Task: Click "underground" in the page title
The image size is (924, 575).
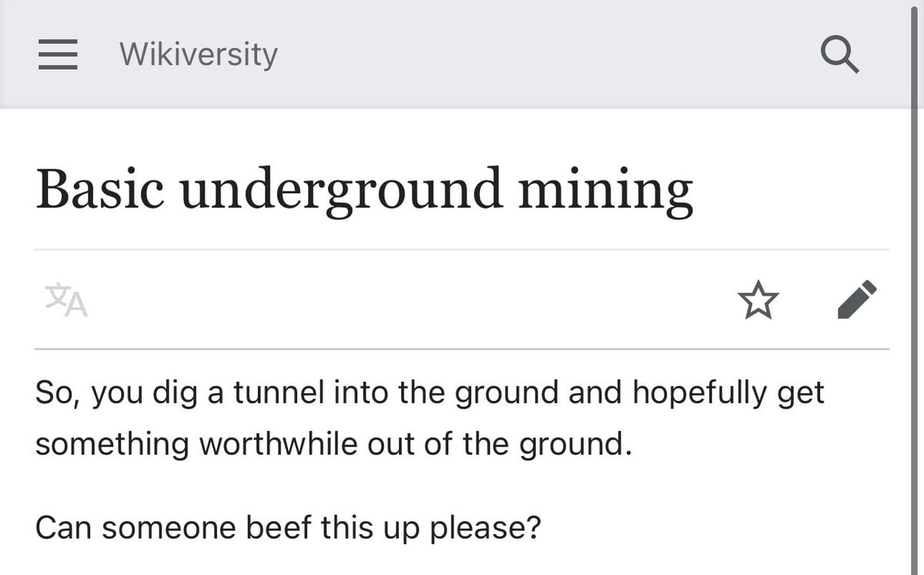Action: tap(340, 189)
